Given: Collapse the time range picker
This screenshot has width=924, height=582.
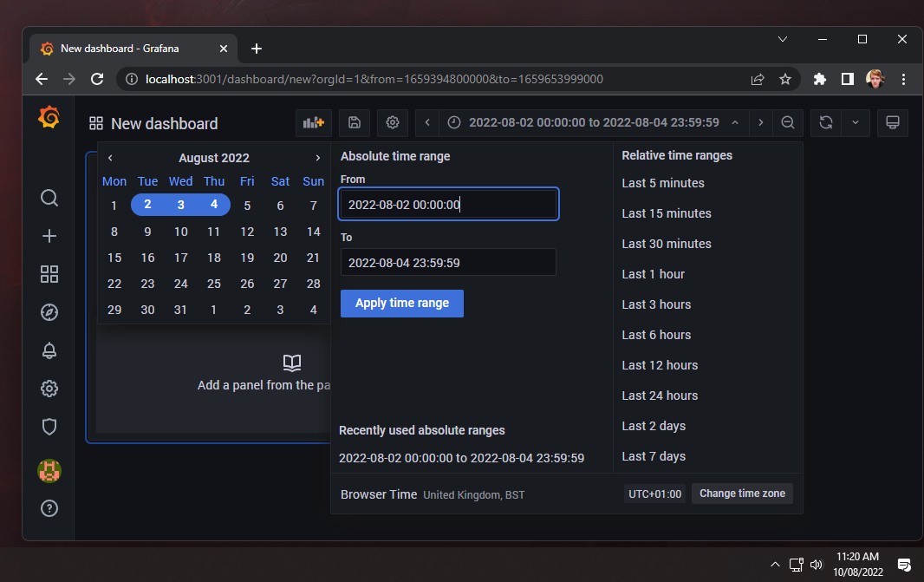Looking at the screenshot, I should [x=735, y=122].
